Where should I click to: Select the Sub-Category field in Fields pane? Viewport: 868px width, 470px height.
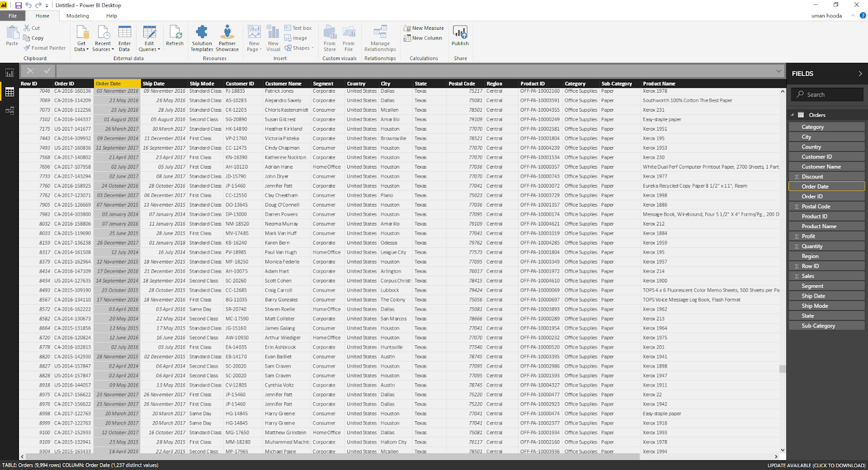pyautogui.click(x=826, y=326)
